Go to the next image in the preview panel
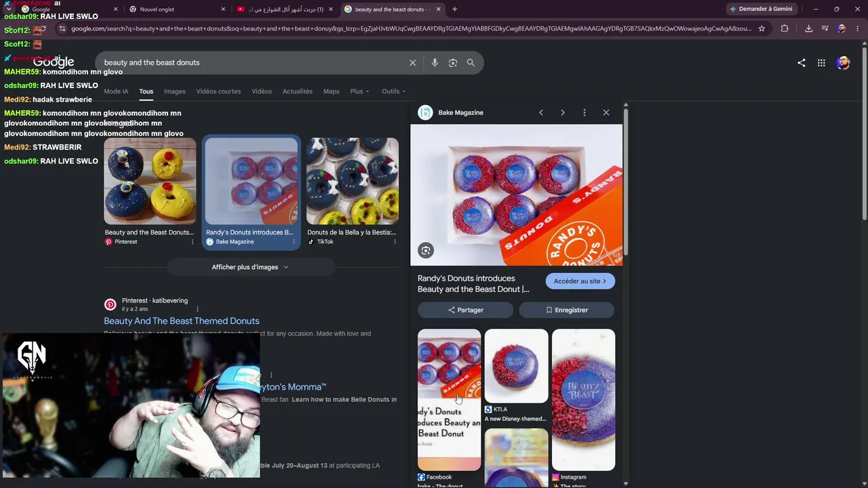868x488 pixels. tap(562, 113)
